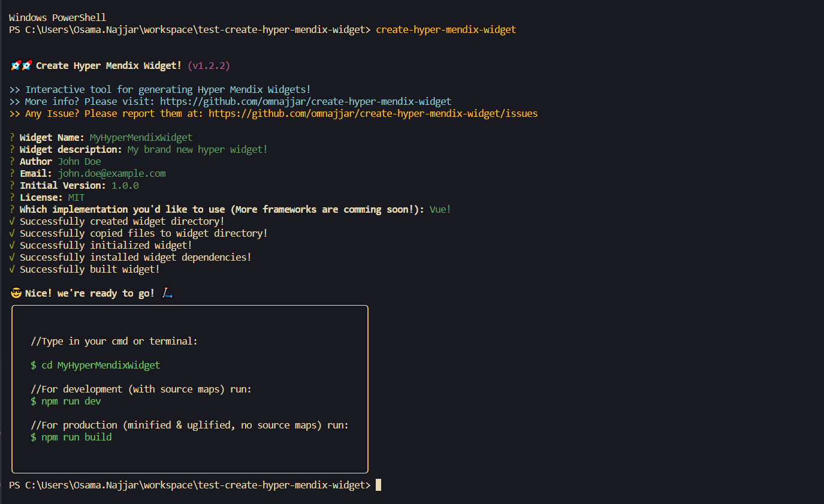
Task: Click the 'Email:' prompt label
Action: point(36,173)
